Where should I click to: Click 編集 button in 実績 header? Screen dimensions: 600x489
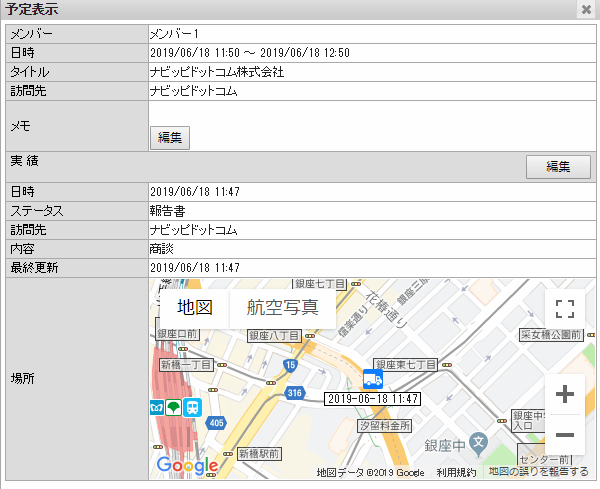[x=558, y=167]
